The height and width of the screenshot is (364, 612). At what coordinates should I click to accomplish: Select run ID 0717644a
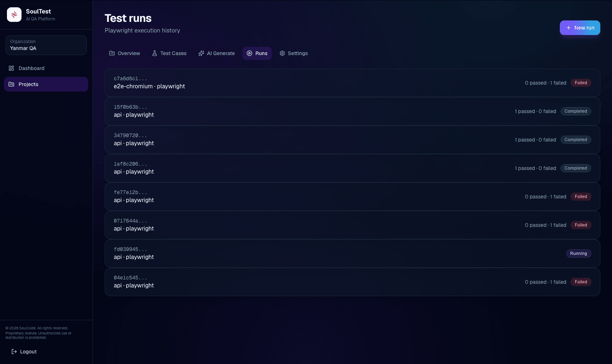pos(130,221)
